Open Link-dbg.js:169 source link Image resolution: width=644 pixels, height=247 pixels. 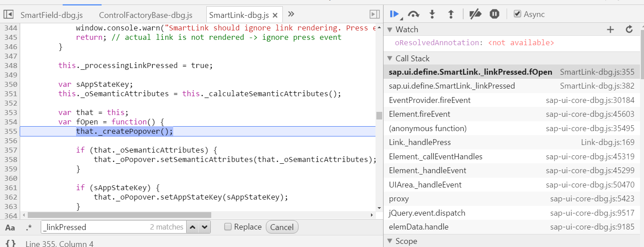click(607, 142)
